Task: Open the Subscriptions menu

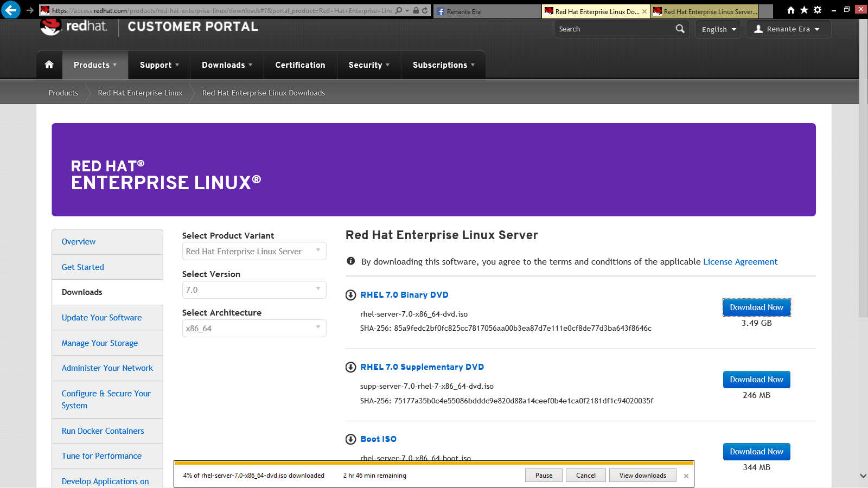Action: (443, 65)
